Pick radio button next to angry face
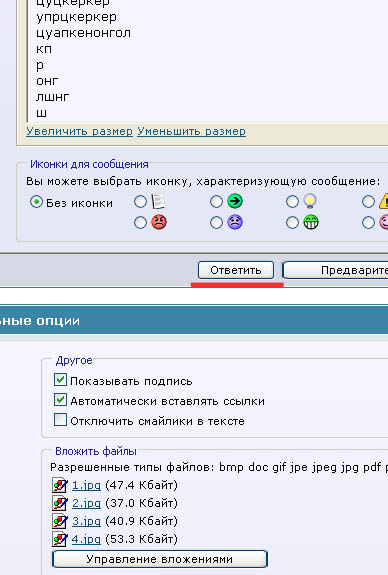Screen dimensions: 388x575 tap(140, 223)
